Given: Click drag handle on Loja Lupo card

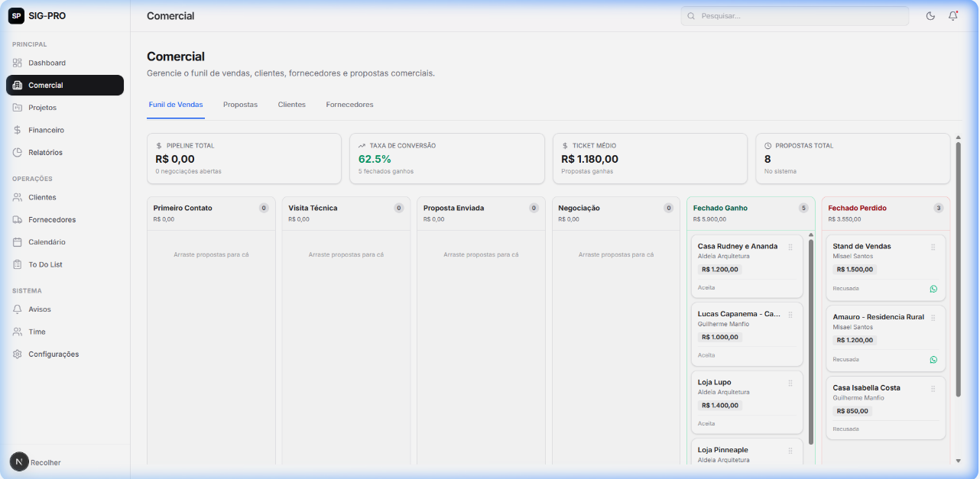Looking at the screenshot, I should (x=790, y=383).
